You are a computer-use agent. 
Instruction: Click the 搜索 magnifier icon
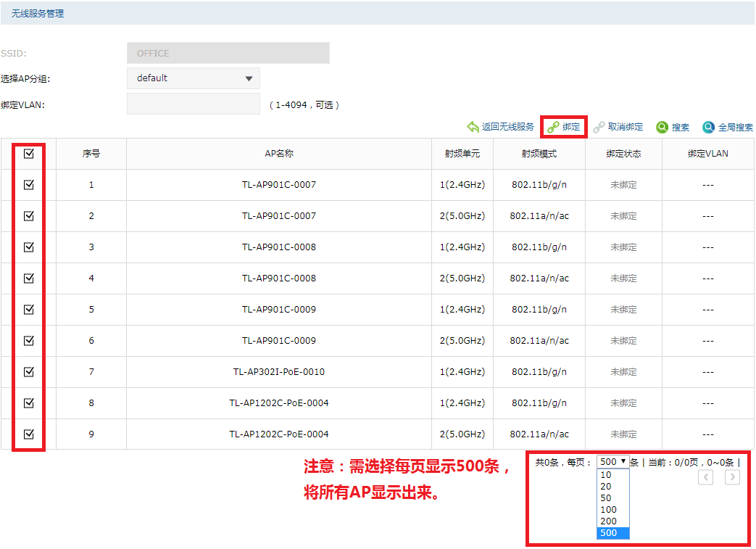[x=662, y=126]
